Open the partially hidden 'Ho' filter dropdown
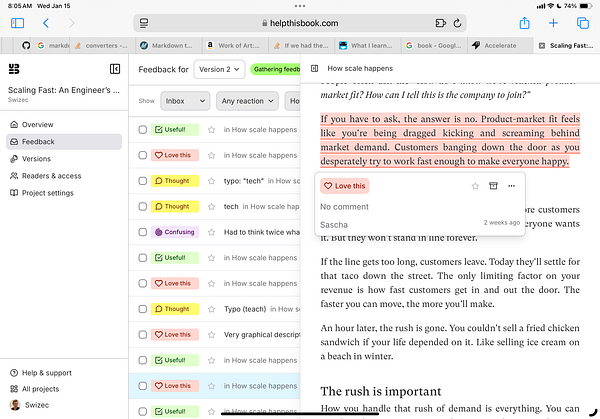The height and width of the screenshot is (419, 600). pyautogui.click(x=293, y=101)
